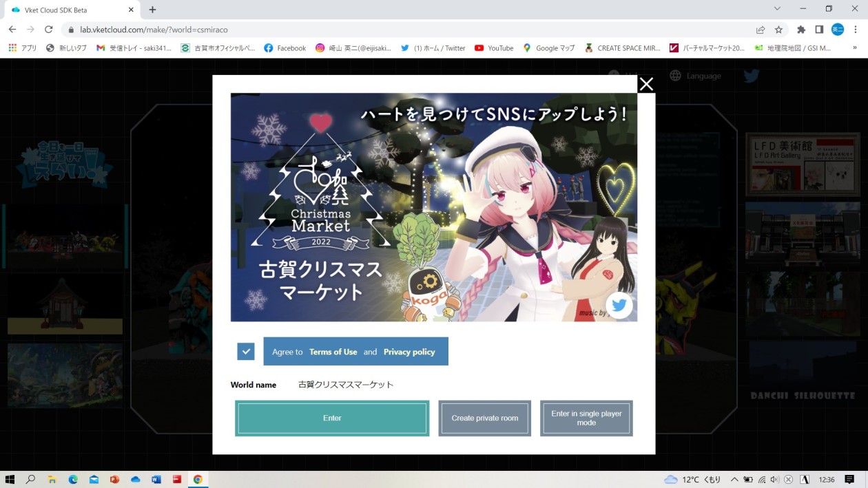
Task: Open the Chrome extensions puzzle icon
Action: click(800, 30)
